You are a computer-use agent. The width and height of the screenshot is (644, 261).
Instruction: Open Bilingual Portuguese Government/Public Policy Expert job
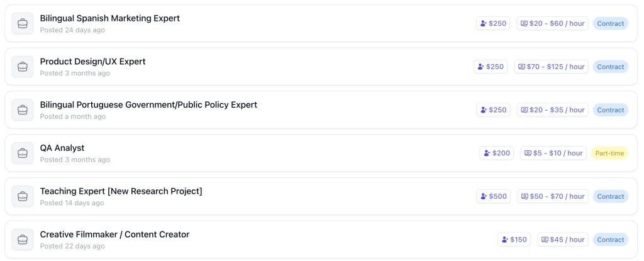coord(148,104)
